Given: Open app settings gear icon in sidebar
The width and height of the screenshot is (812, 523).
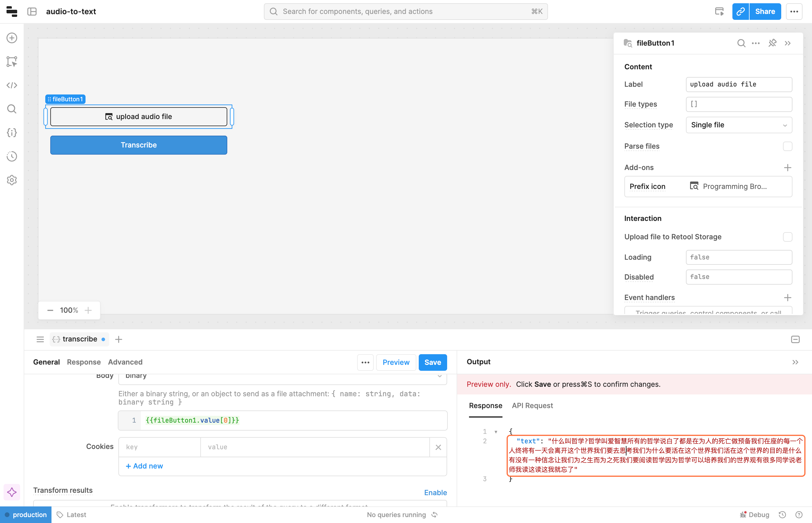Looking at the screenshot, I should point(12,180).
